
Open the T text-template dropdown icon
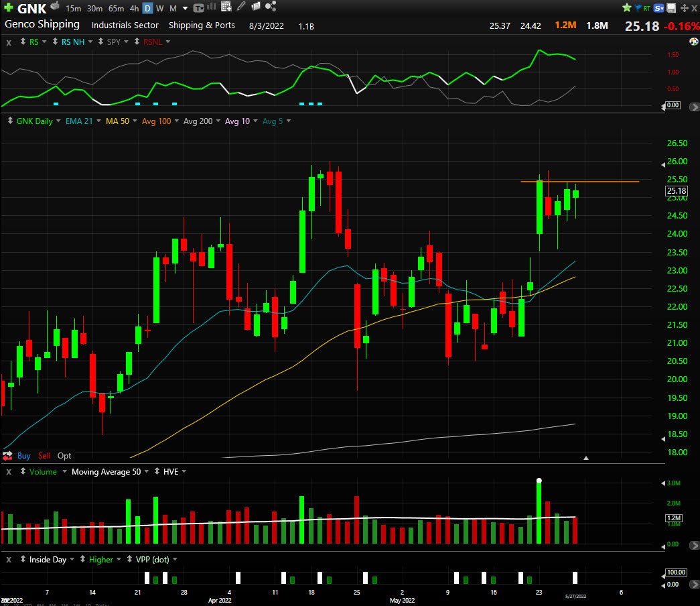199,7
